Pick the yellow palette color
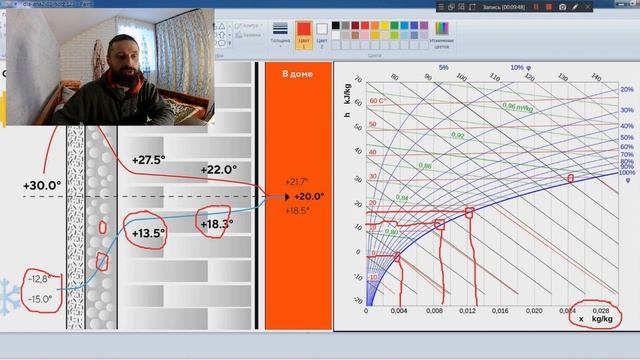The width and height of the screenshot is (640, 360). click(384, 25)
